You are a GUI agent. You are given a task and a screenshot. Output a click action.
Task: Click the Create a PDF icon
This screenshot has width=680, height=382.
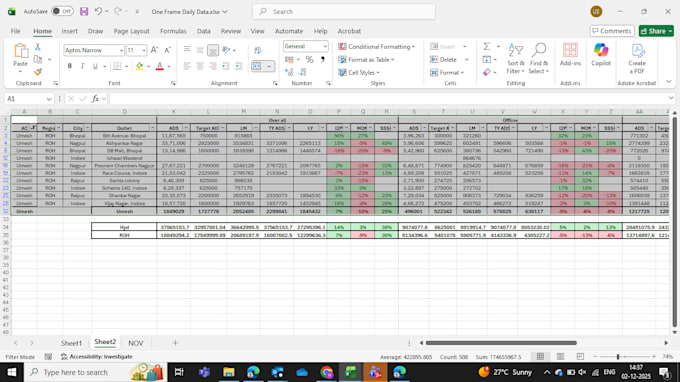coord(637,59)
